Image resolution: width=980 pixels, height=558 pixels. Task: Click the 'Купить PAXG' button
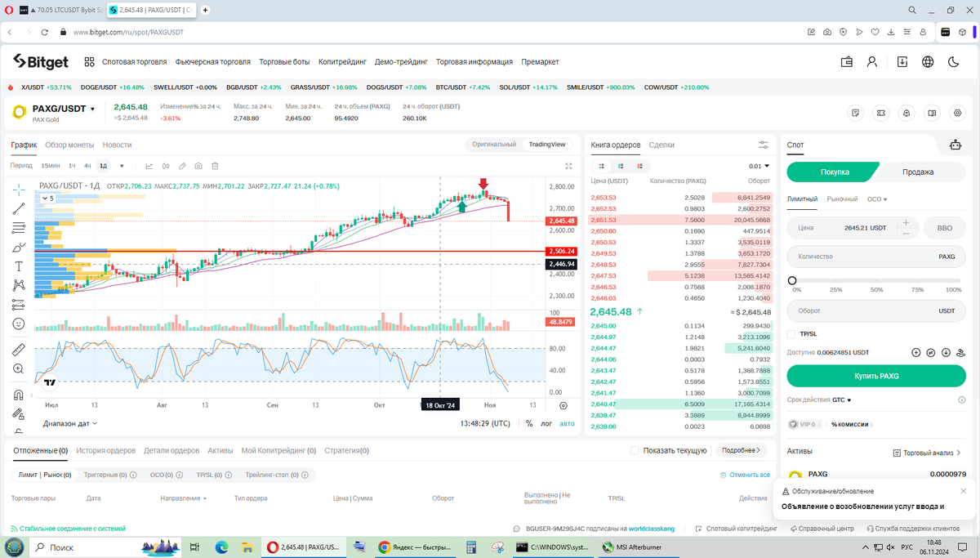coord(876,376)
